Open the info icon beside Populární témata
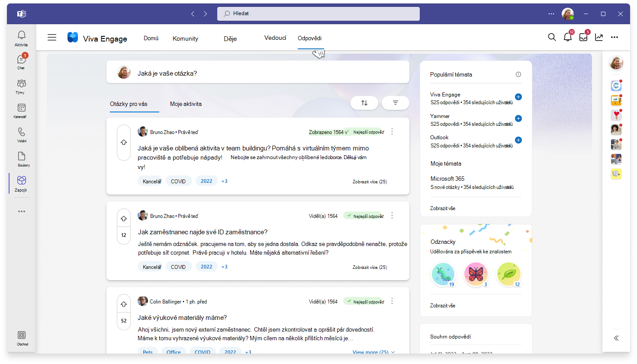The height and width of the screenshot is (364, 637). point(518,74)
